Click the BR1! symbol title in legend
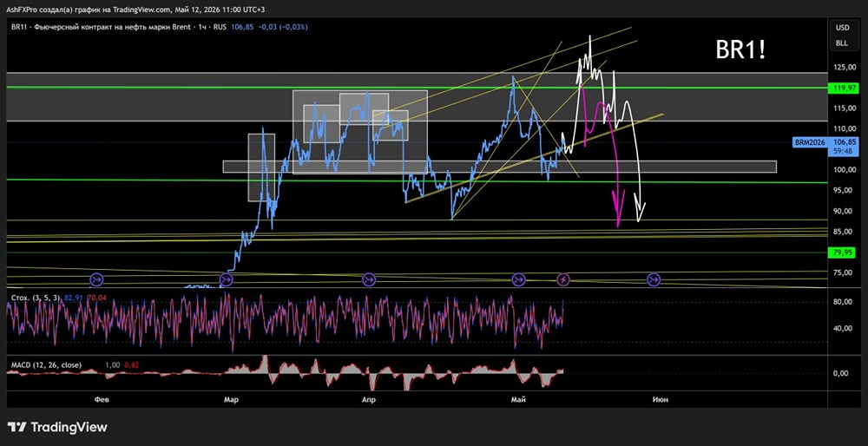 [17, 27]
